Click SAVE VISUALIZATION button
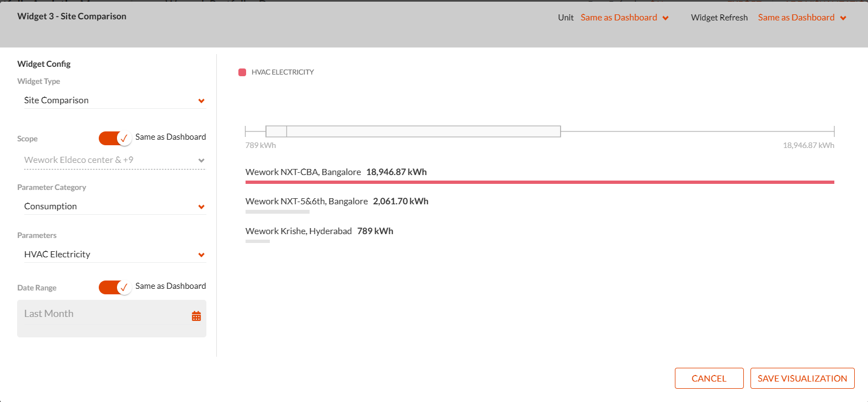This screenshot has width=868, height=402. click(x=802, y=378)
